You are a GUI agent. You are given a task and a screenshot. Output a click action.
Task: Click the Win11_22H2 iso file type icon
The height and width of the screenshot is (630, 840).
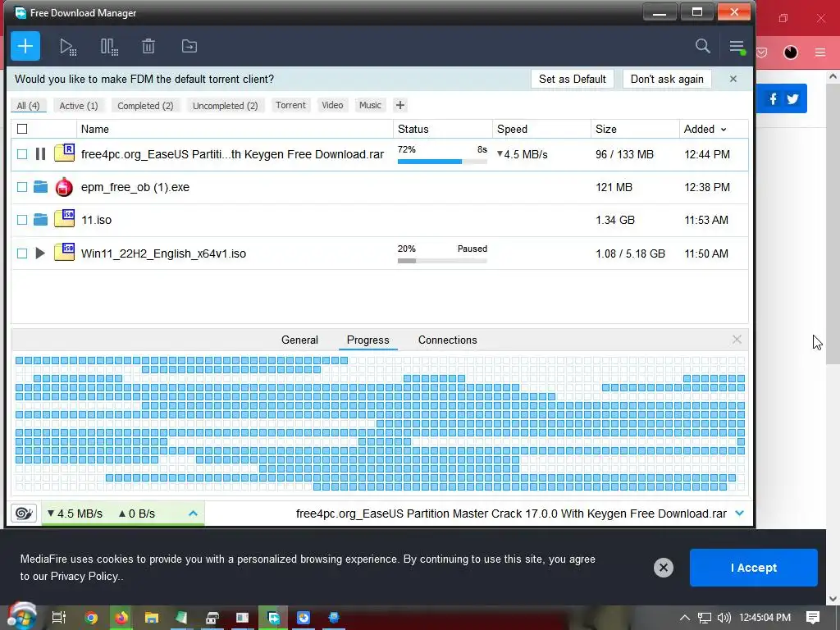coord(64,253)
